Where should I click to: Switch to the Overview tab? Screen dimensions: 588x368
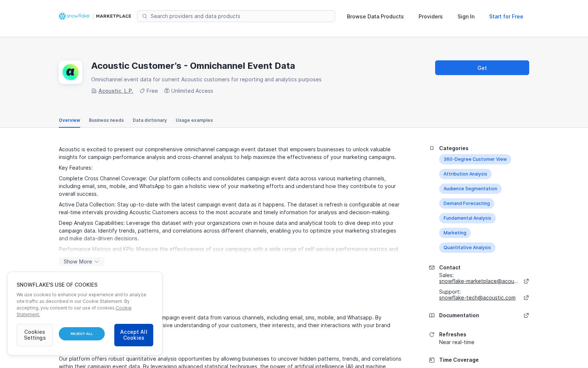(x=69, y=120)
